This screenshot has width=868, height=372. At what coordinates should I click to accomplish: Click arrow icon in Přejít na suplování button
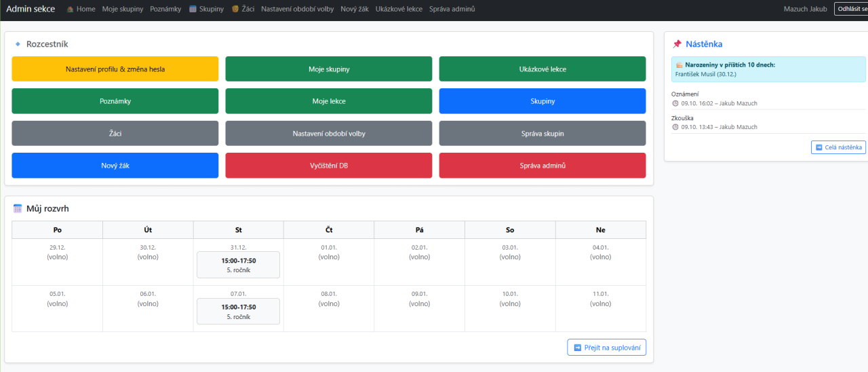point(578,348)
